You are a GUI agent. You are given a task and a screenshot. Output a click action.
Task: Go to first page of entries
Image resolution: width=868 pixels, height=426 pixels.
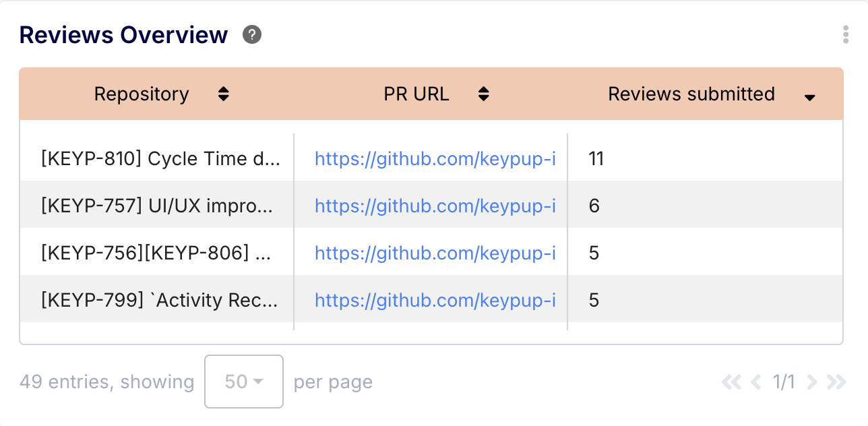(731, 382)
